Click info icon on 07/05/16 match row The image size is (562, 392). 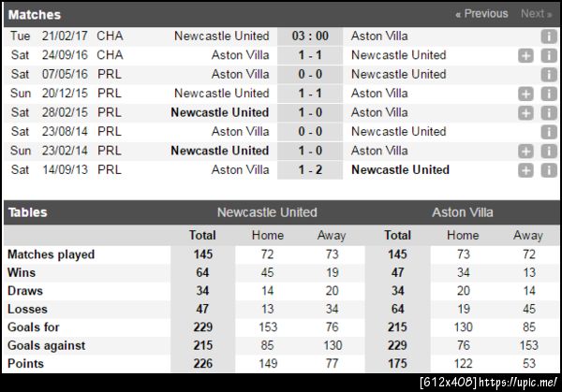click(548, 75)
